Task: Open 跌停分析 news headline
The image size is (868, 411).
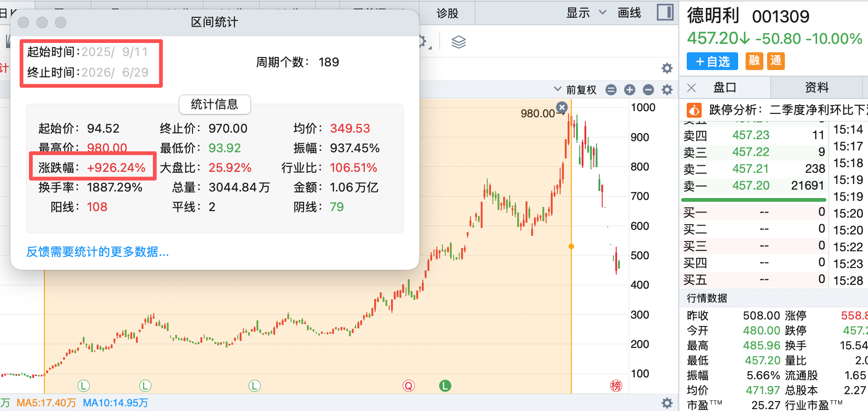Action: coord(788,110)
